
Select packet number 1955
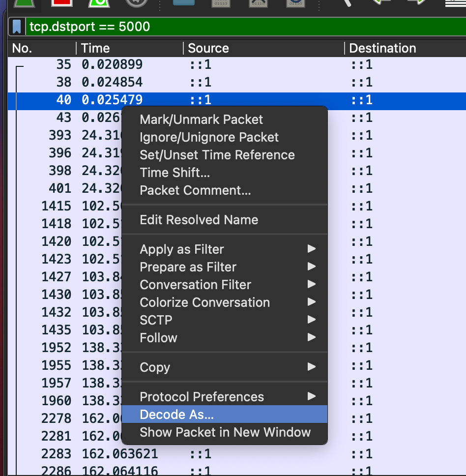pos(56,365)
